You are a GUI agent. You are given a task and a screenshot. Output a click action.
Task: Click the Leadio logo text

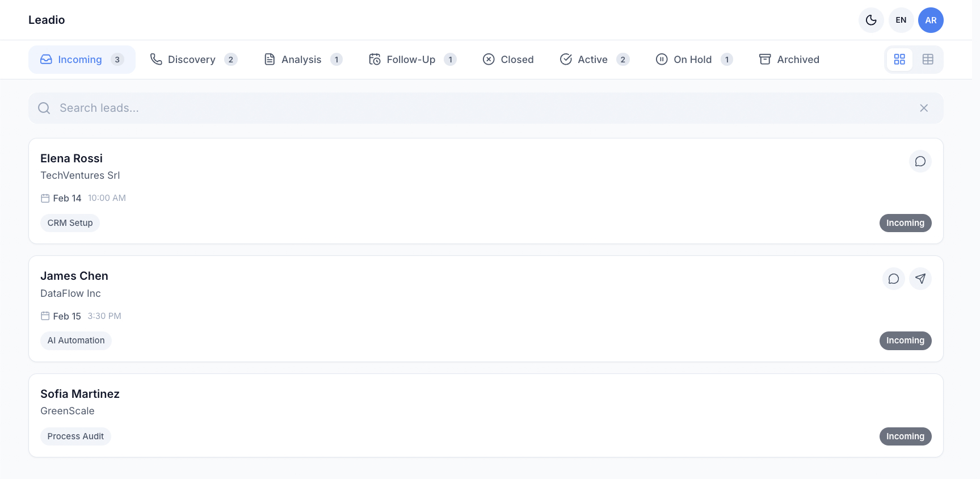[x=47, y=20]
